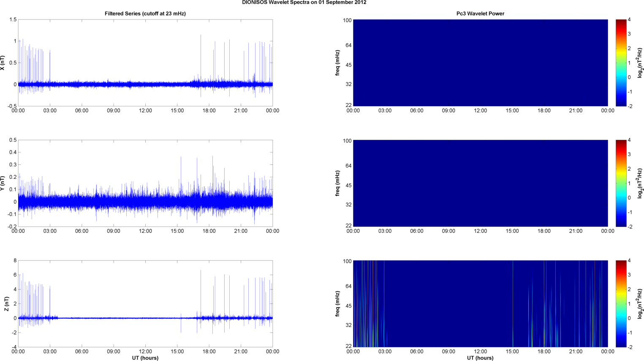
Task: Click the '6' tick on the Z (nT) axis
Action: tap(15, 275)
